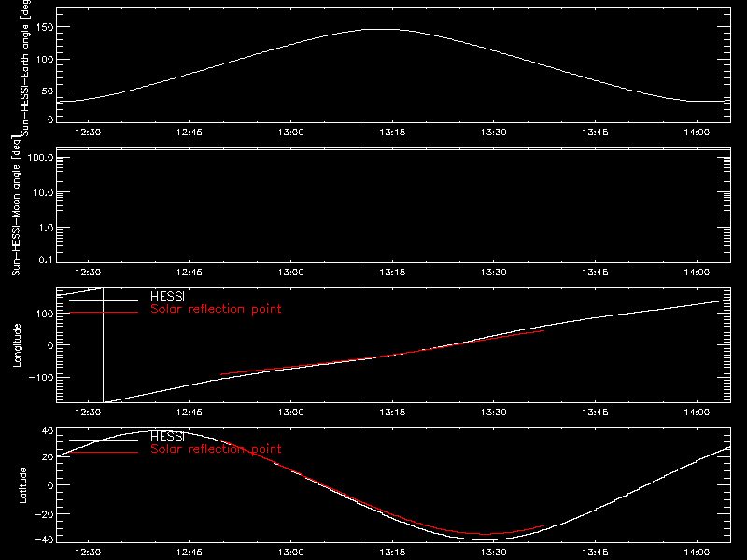Select the HESSI legend label in Latitude plot
Viewport: 747px width, 560px height.
tap(167, 436)
